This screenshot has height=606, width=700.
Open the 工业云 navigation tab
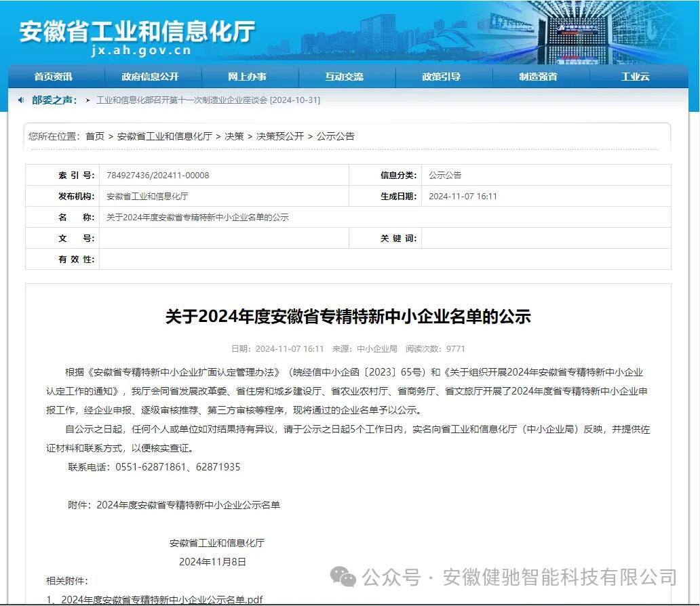[635, 77]
